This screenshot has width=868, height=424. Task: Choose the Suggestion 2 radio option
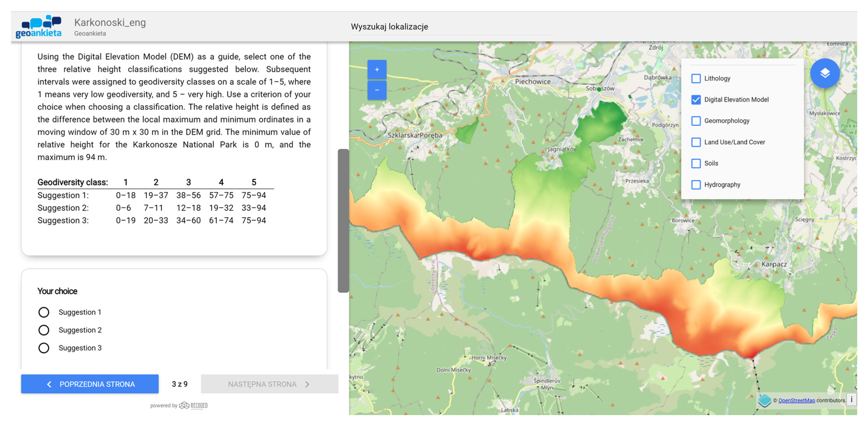pos(44,330)
